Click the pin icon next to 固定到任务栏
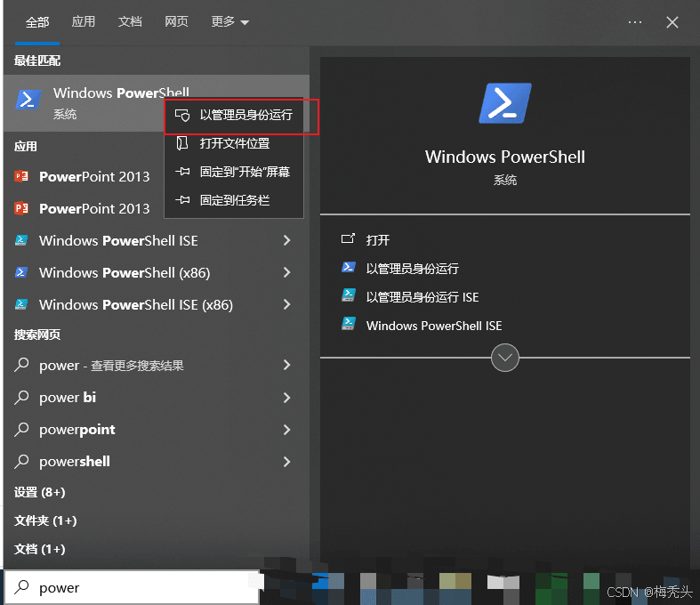Viewport: 700px width, 605px height. click(182, 200)
